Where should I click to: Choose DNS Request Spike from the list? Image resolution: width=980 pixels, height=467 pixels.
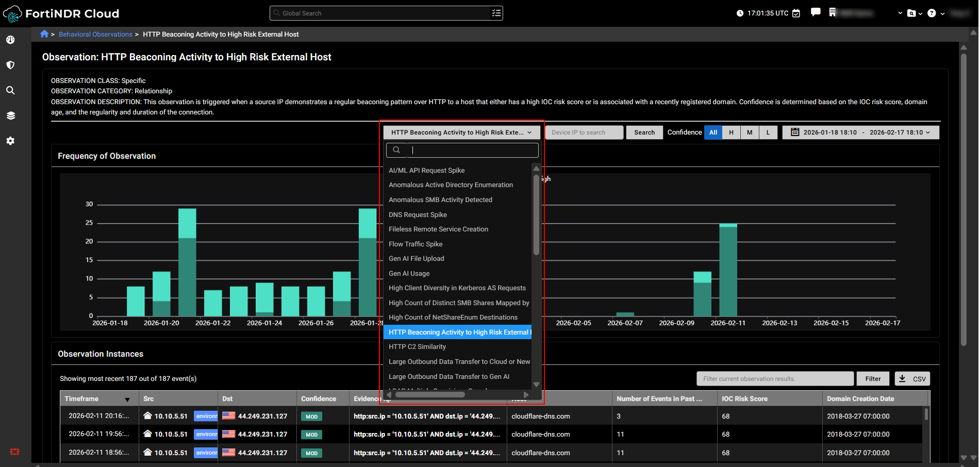pos(418,214)
